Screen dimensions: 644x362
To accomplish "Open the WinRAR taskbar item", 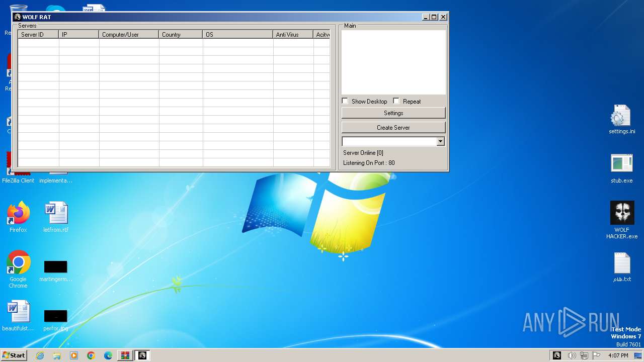I will coord(125,355).
